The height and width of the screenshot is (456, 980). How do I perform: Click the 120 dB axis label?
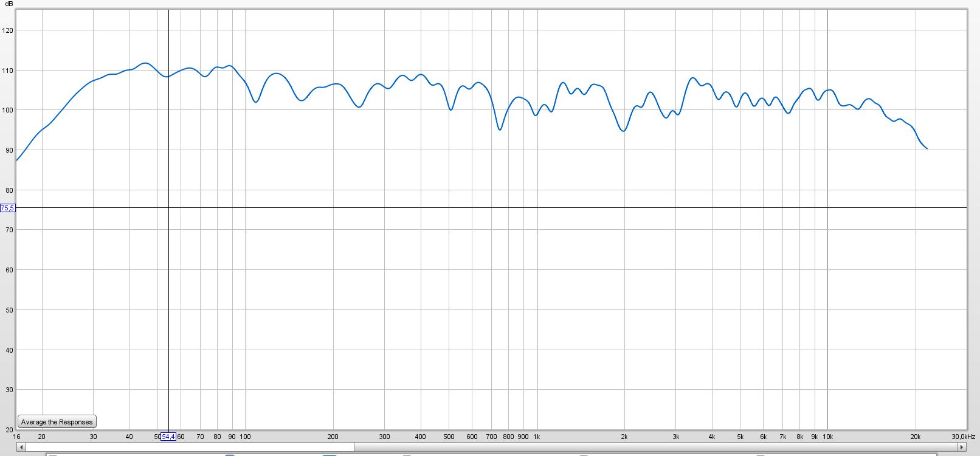[7, 30]
